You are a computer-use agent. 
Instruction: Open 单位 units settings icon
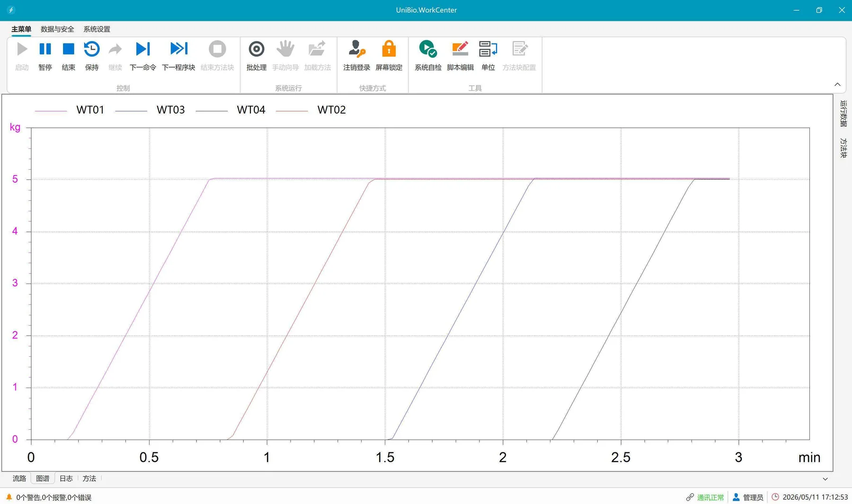pyautogui.click(x=488, y=56)
